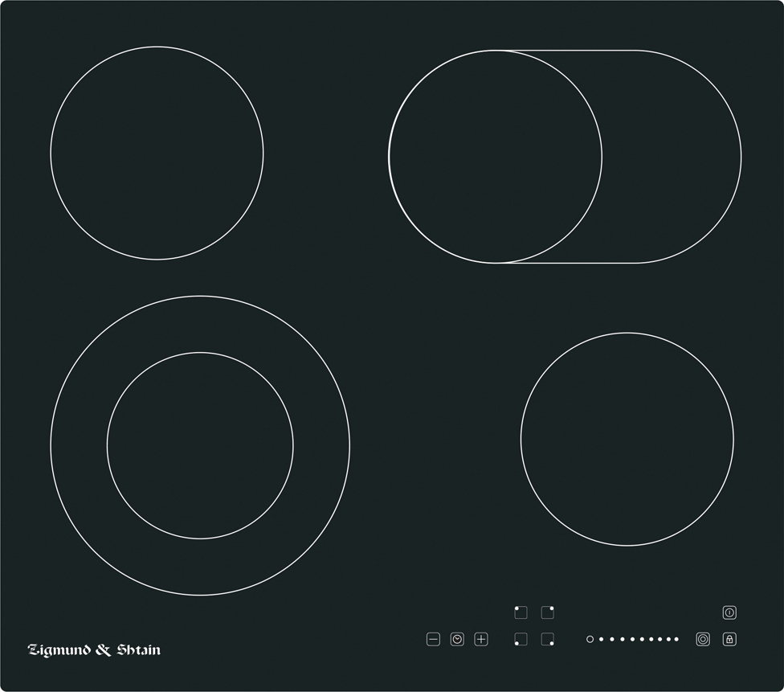Tap the timer clock button
The image size is (784, 692).
tap(457, 639)
